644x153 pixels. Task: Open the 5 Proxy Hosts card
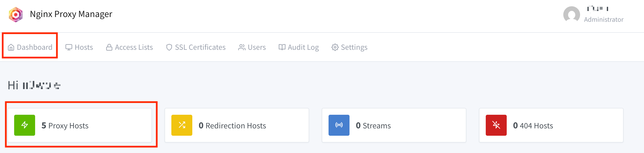click(80, 125)
